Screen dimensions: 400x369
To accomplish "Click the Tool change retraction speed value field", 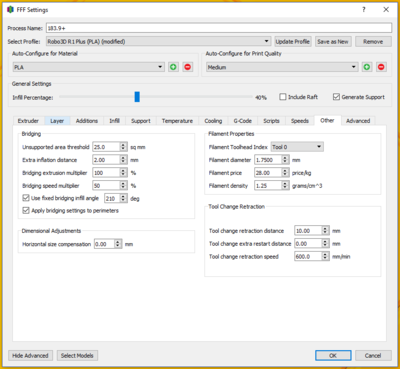I will pyautogui.click(x=308, y=256).
